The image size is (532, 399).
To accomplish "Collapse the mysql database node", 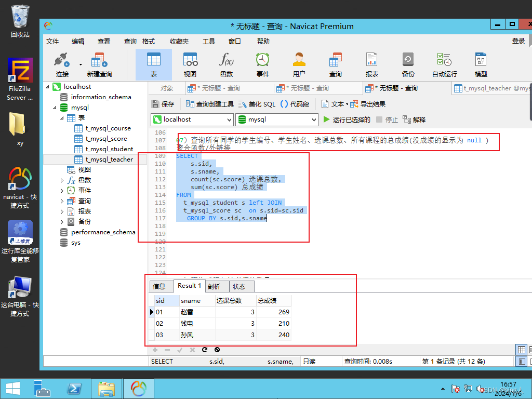I will [55, 108].
